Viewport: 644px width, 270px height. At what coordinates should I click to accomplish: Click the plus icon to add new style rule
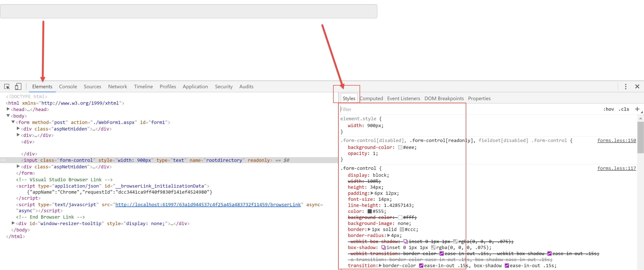(x=637, y=109)
